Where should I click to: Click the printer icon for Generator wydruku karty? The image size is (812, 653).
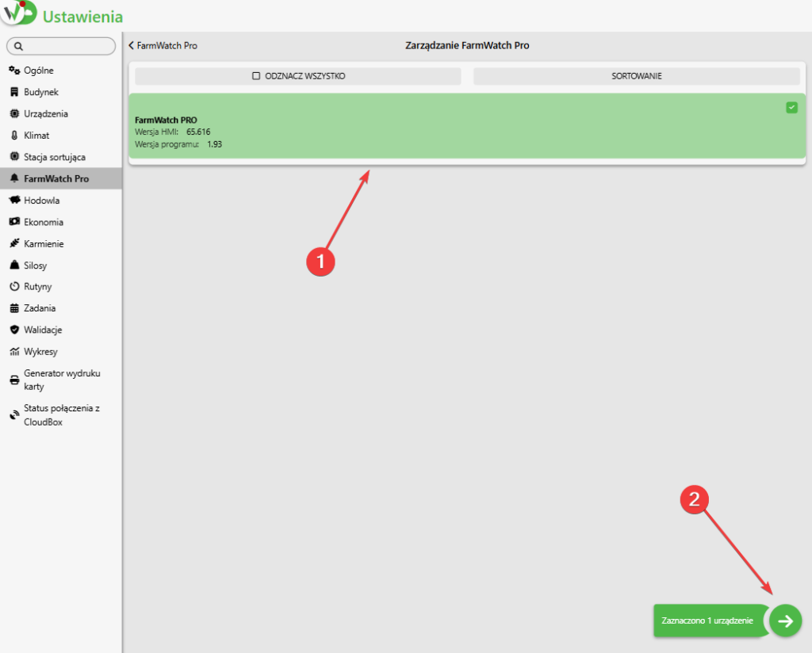click(14, 380)
